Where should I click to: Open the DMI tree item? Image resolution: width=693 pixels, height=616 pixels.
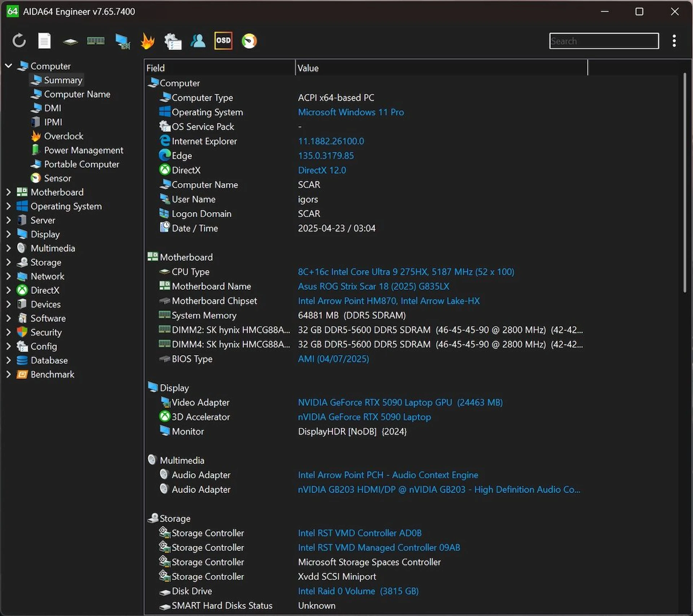coord(46,108)
